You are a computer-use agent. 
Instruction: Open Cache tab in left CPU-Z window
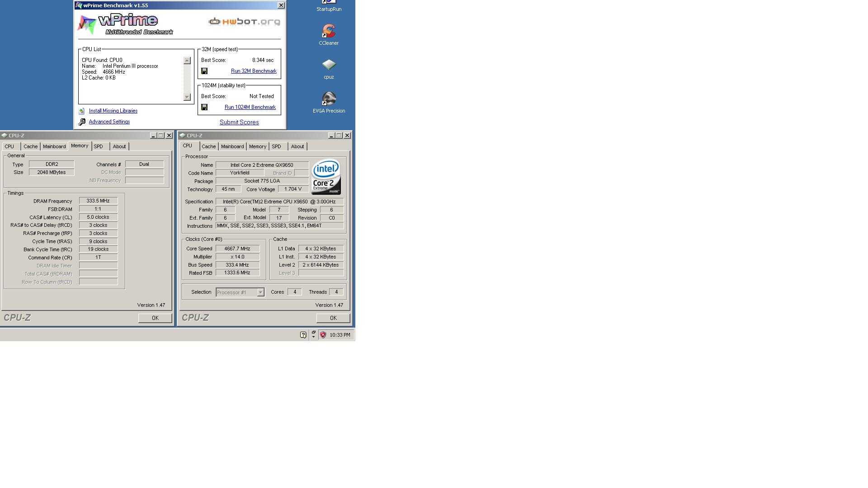(x=31, y=146)
